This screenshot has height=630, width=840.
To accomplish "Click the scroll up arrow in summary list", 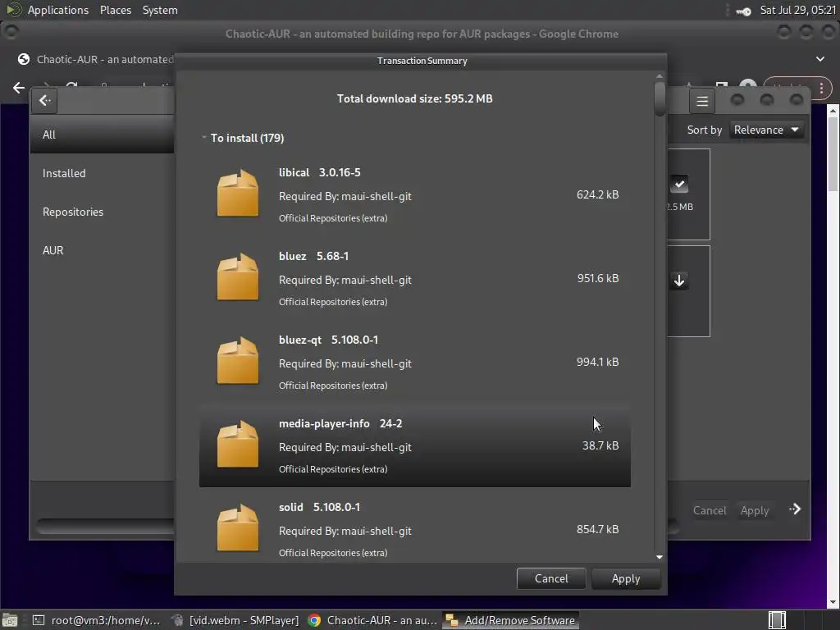I will point(660,76).
